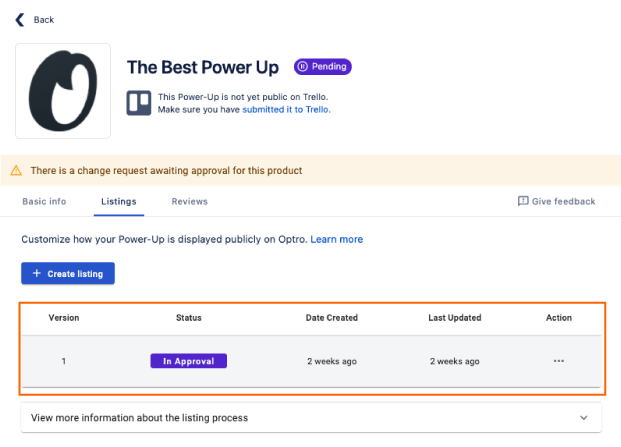621x447 pixels.
Task: Click the In Approval status lozenge
Action: click(189, 361)
